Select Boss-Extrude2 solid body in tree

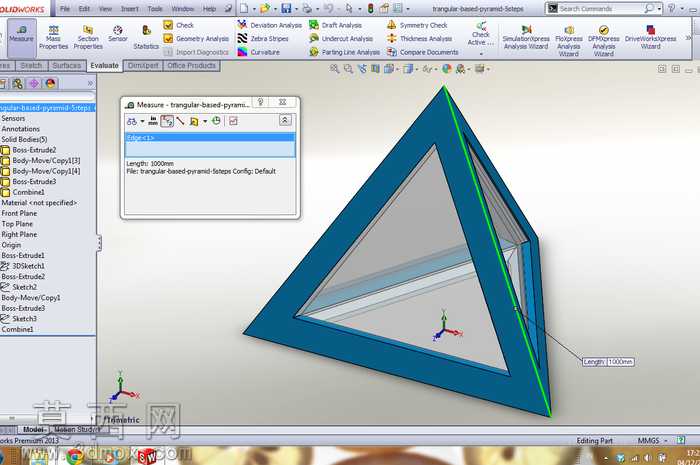pos(34,150)
